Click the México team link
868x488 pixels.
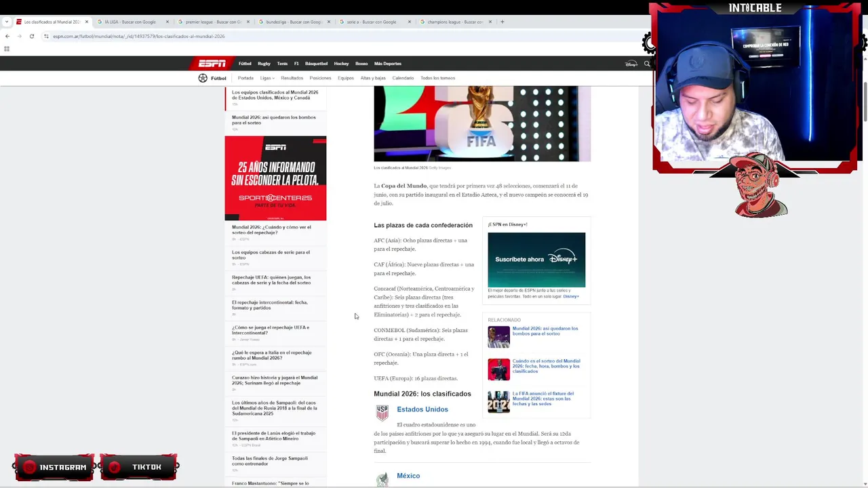408,476
